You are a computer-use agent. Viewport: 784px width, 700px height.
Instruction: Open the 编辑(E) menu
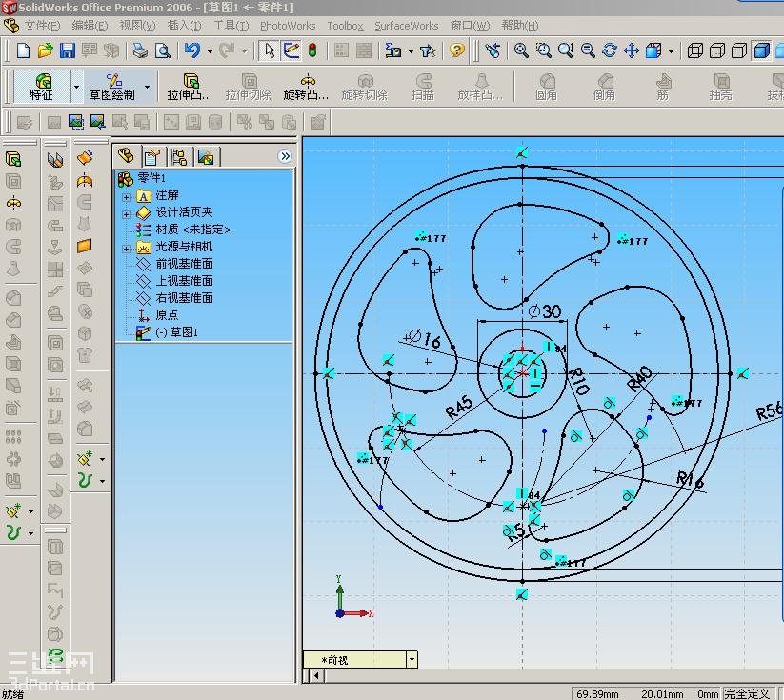point(90,26)
